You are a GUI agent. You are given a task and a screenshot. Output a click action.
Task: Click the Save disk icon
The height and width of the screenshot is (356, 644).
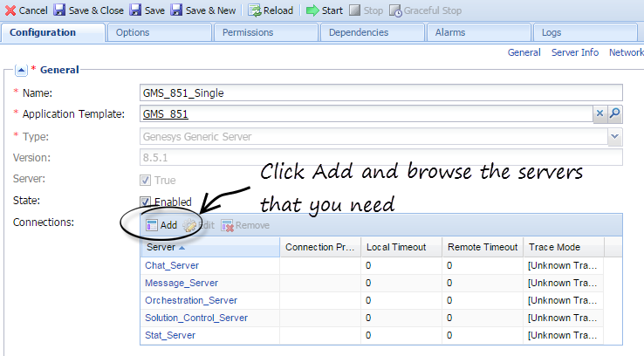pos(136,10)
